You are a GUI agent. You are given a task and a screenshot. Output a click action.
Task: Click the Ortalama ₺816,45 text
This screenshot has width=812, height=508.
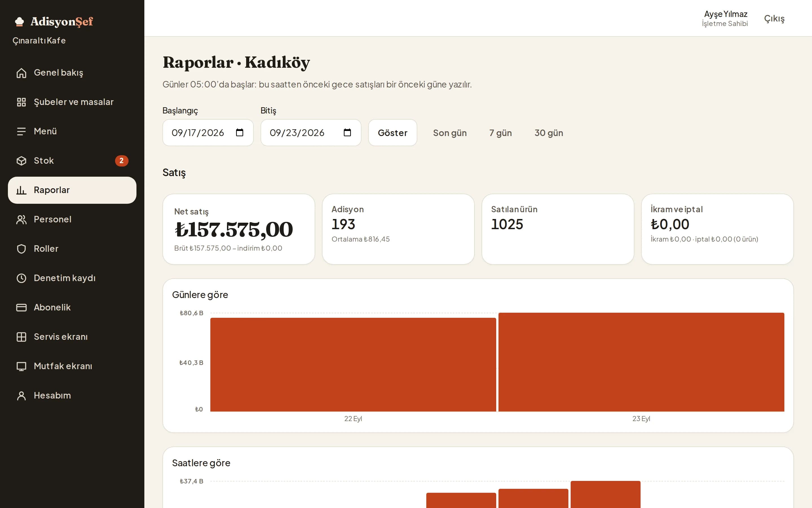pos(361,239)
